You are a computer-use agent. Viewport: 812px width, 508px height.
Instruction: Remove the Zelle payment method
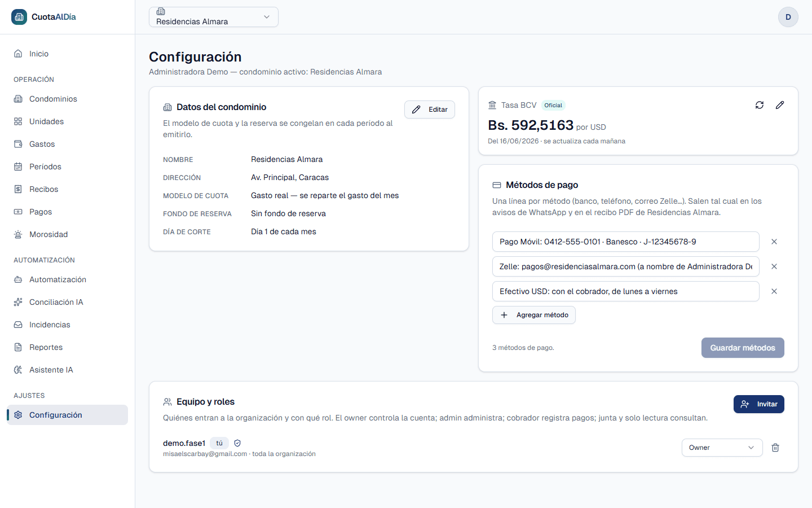pyautogui.click(x=774, y=266)
